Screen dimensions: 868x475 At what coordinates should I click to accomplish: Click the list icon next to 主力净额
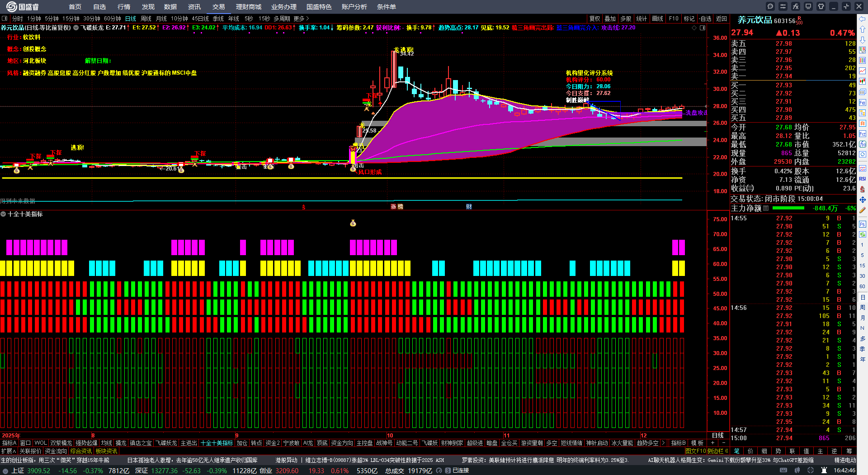tap(766, 208)
